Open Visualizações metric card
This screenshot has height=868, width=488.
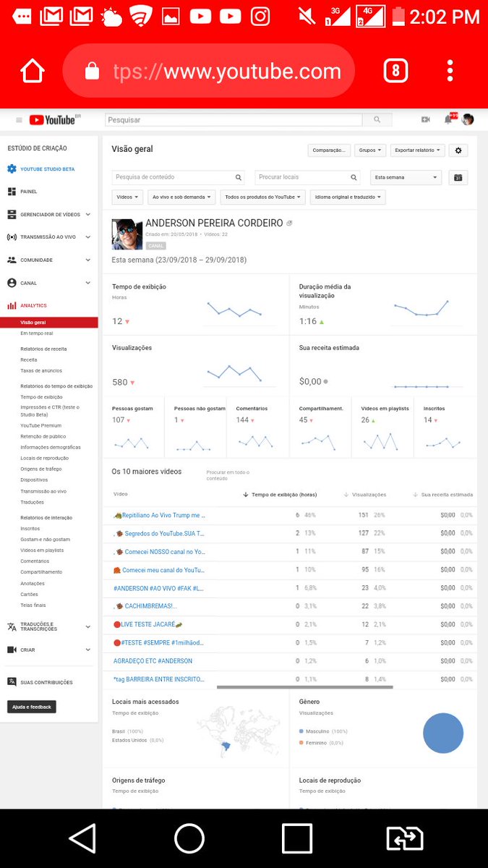195,366
